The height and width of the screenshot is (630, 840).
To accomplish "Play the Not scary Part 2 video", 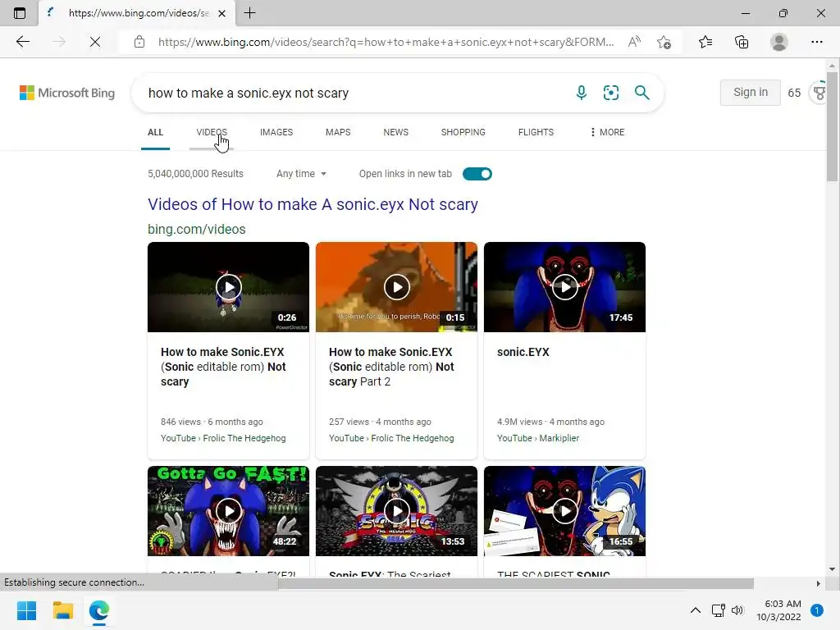I will point(397,287).
